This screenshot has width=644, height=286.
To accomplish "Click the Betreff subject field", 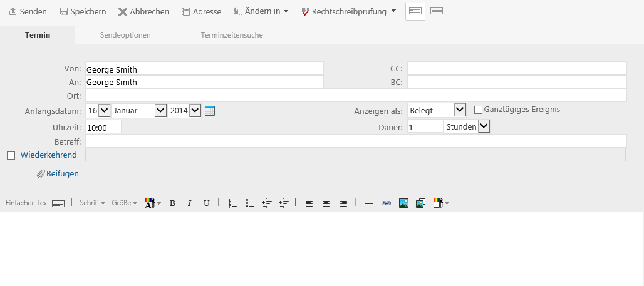I will pos(356,141).
